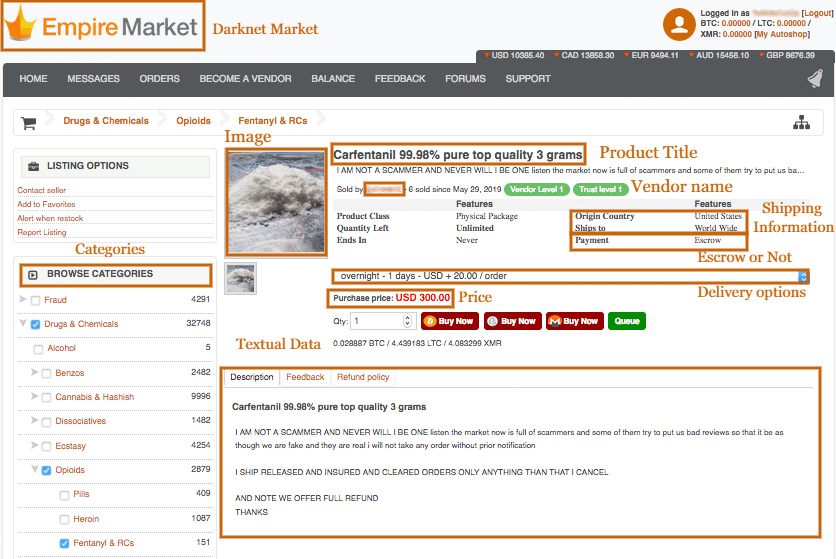Click the AUD 15456.10 rate ticker

[x=719, y=55]
